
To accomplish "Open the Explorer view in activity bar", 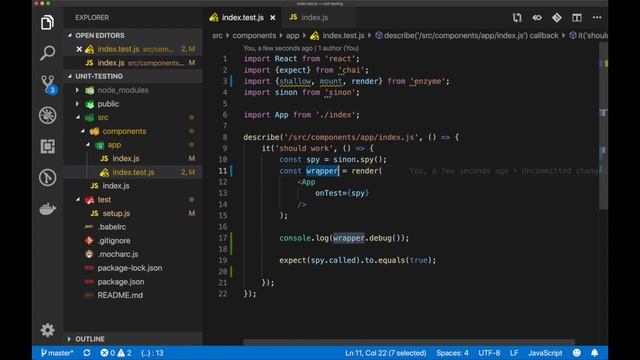I will pyautogui.click(x=47, y=22).
